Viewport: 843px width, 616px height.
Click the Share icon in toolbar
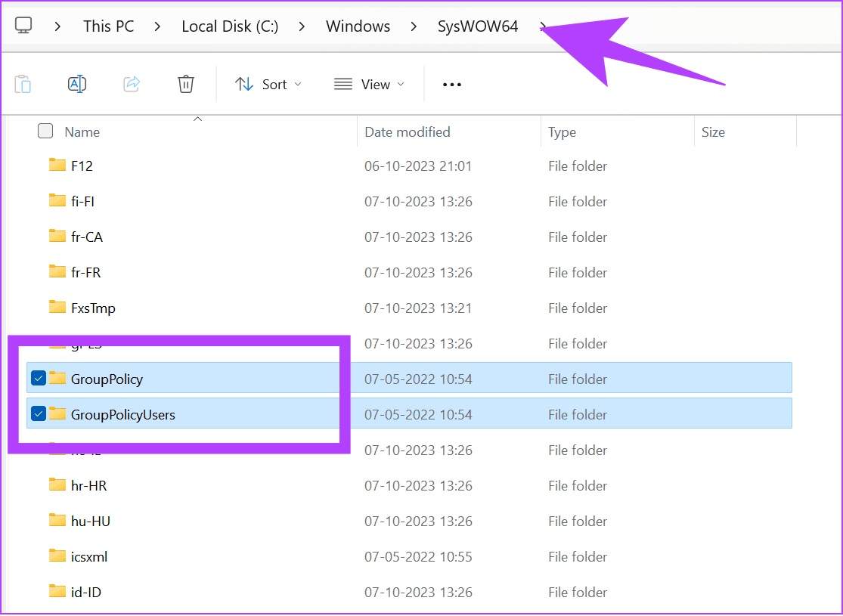coord(132,84)
